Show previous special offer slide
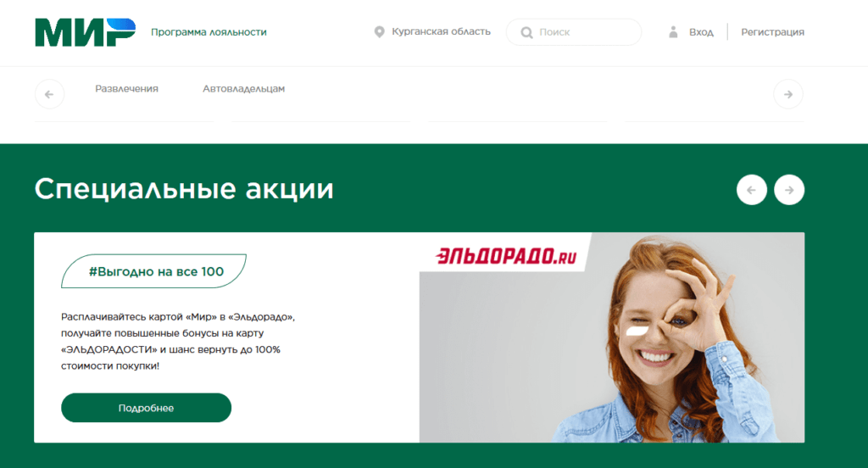 click(752, 190)
